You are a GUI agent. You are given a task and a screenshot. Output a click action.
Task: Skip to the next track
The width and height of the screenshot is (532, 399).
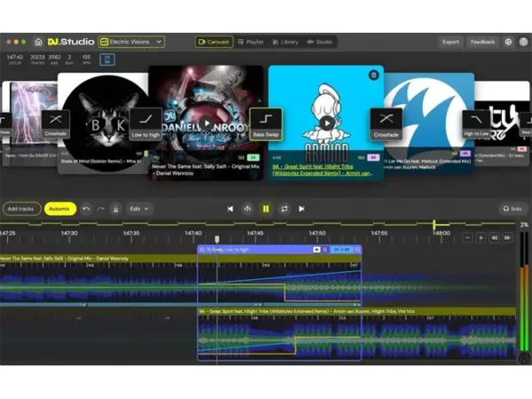click(301, 208)
